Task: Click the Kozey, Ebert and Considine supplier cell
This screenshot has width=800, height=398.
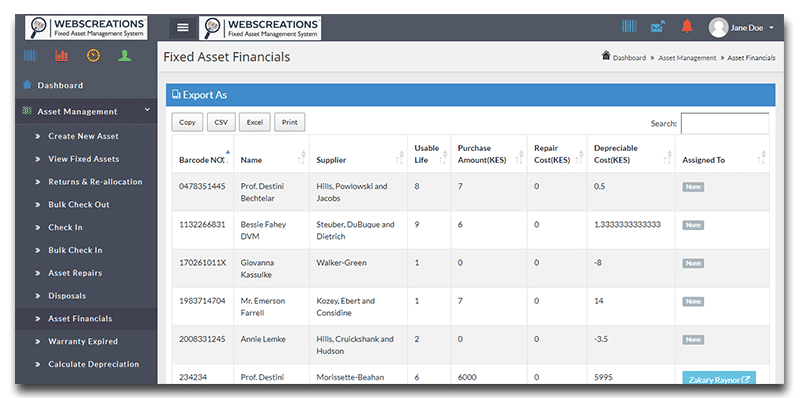Action: [358, 307]
